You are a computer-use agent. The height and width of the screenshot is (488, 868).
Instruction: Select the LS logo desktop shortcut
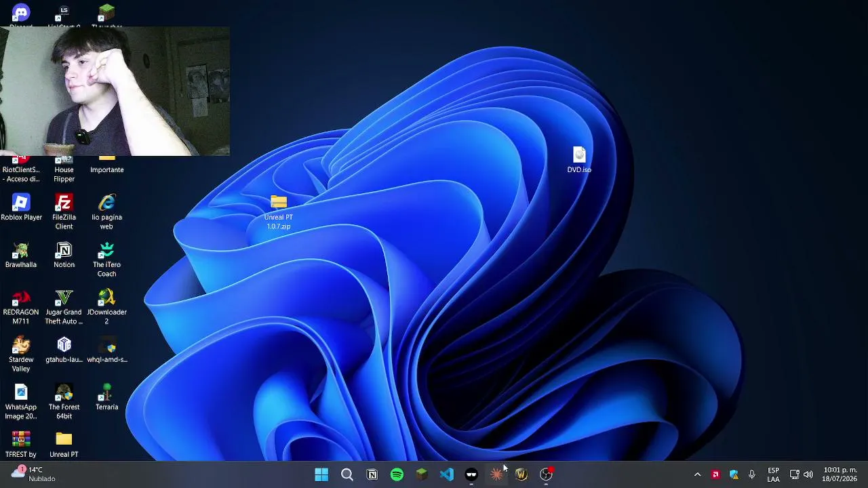64,14
